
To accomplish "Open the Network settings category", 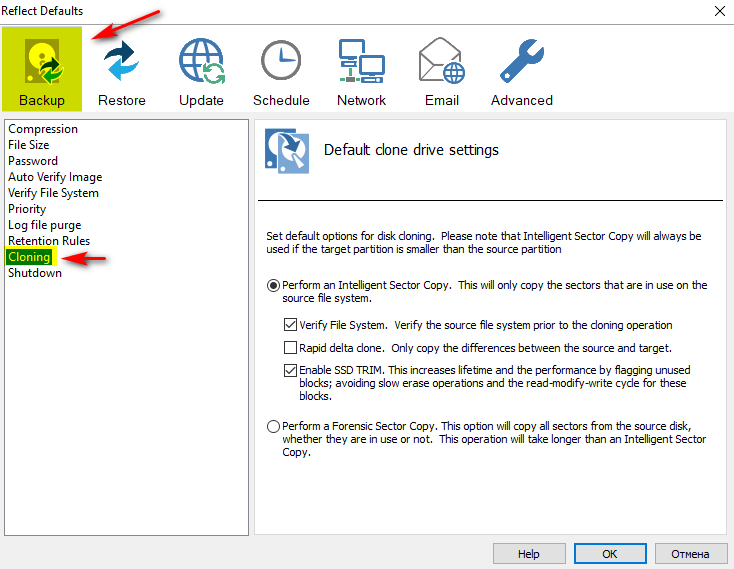I will pos(361,73).
